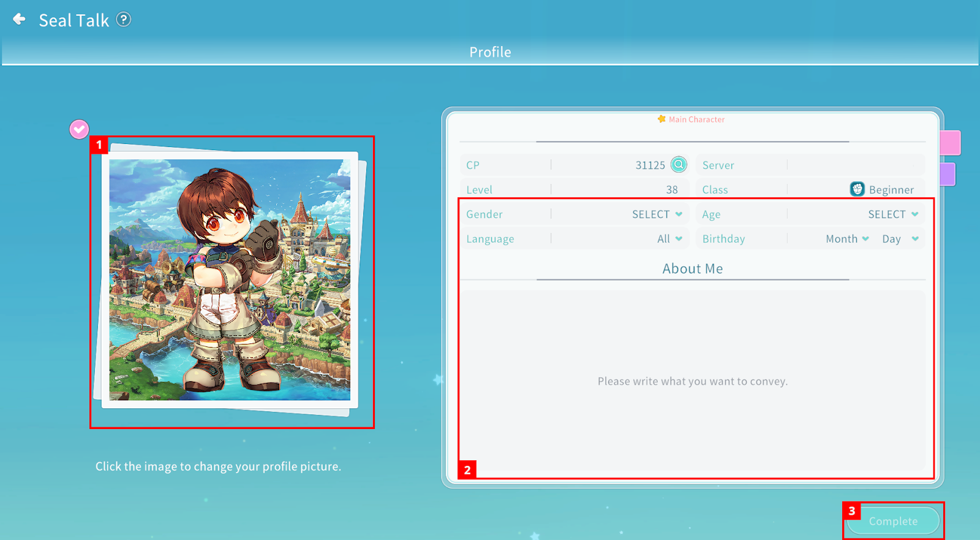Click the empty Server value field

click(x=856, y=165)
